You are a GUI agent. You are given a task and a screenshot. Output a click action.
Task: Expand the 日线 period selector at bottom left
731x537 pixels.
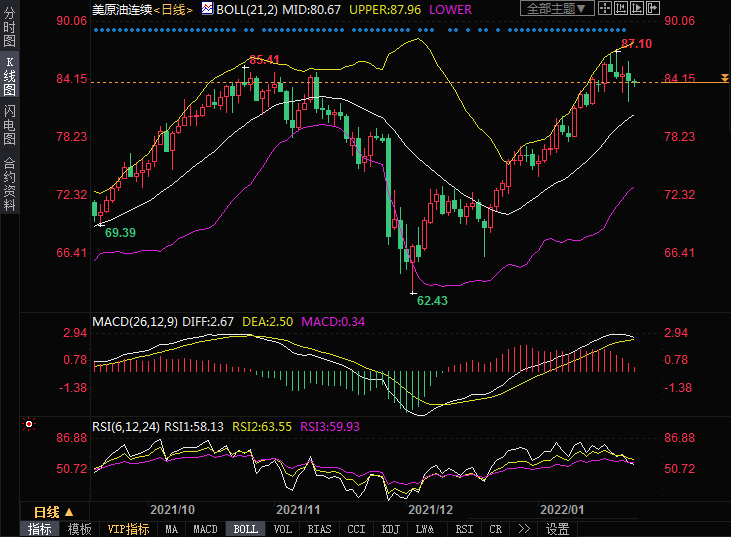(x=54, y=511)
